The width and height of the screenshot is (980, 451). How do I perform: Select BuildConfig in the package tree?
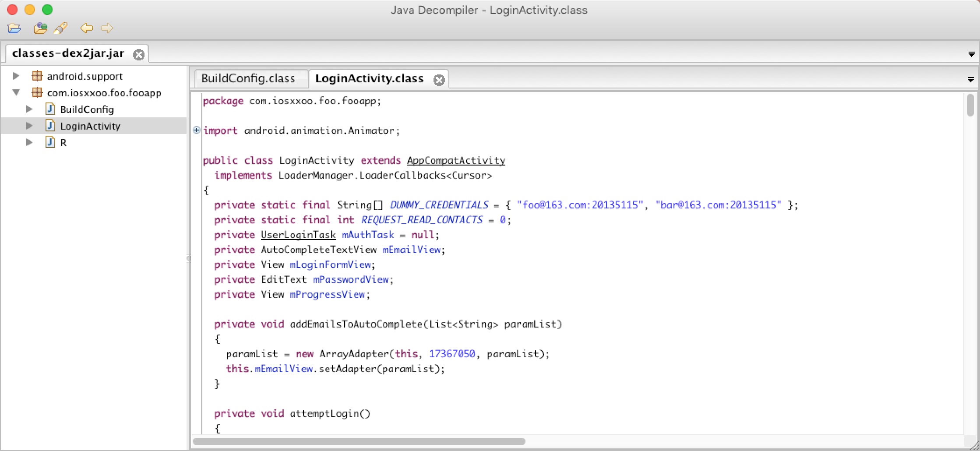tap(87, 109)
